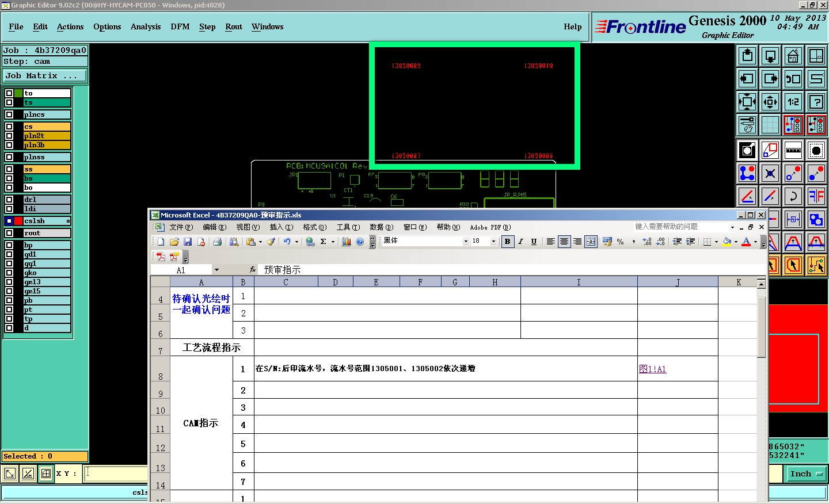This screenshot has width=829, height=504.
Task: Click the Excel vertical scrollbar up arrow
Action: pos(761,284)
